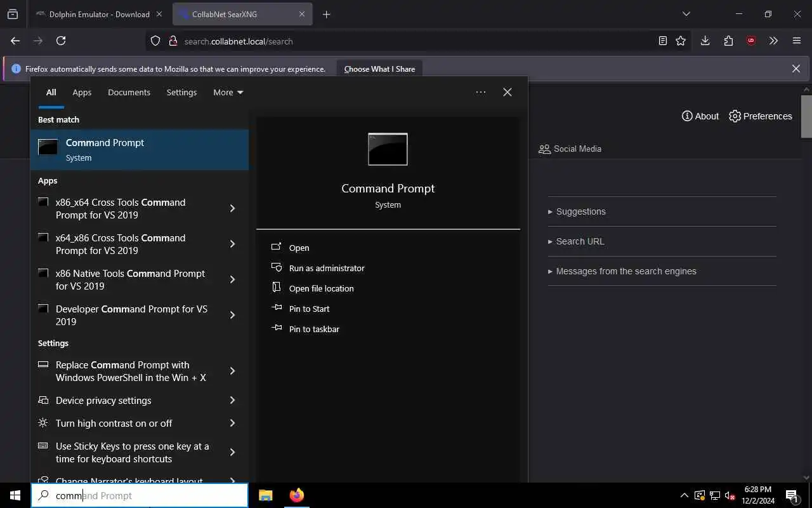Go back to the previous page
The image size is (812, 508).
pyautogui.click(x=15, y=41)
